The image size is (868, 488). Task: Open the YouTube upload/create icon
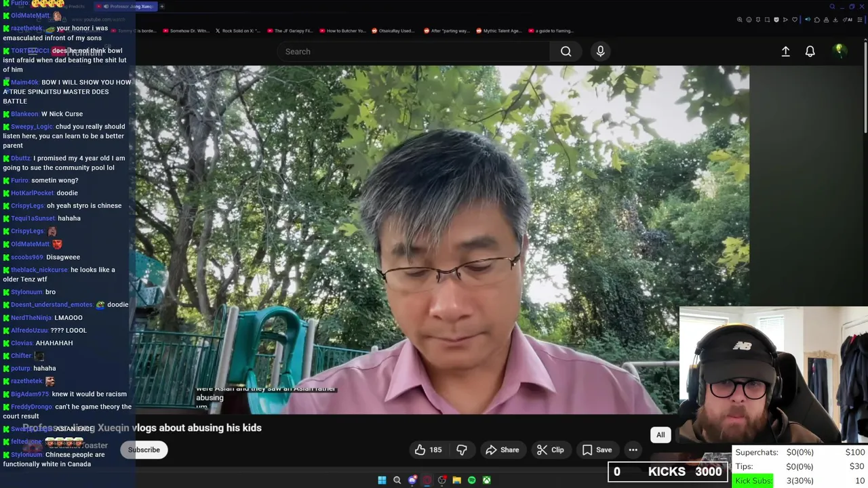(785, 52)
